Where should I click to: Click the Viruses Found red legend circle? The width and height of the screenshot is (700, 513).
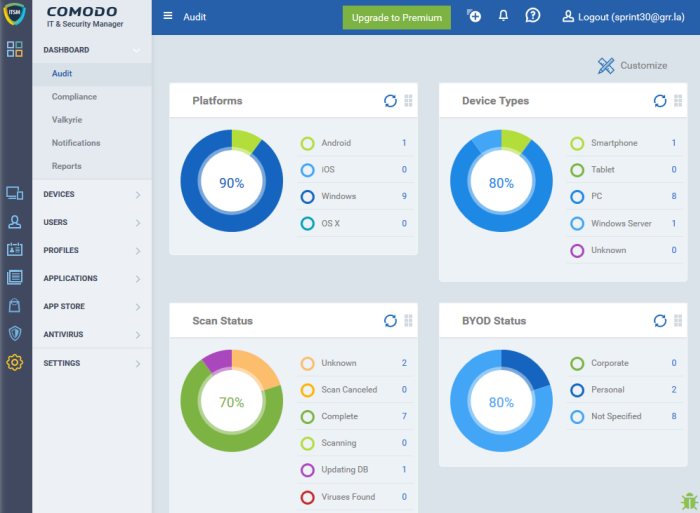[308, 497]
